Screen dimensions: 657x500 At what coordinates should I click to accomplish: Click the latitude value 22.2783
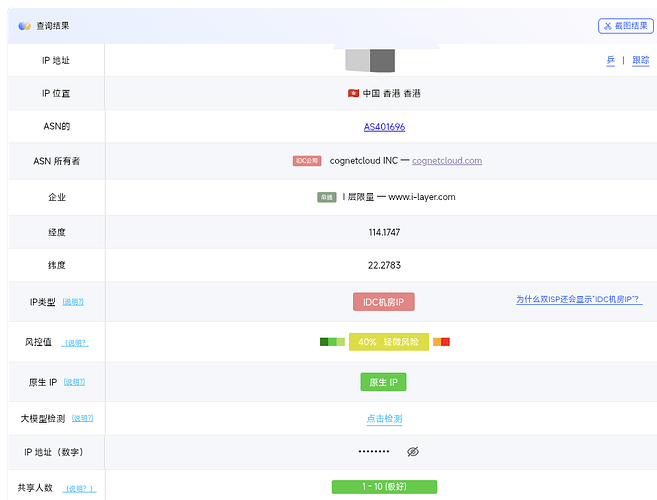pos(384,265)
